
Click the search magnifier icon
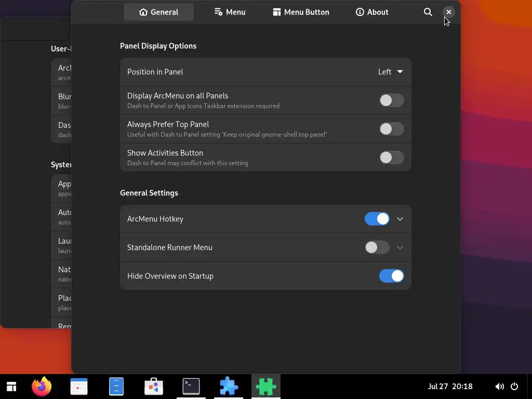coord(428,12)
